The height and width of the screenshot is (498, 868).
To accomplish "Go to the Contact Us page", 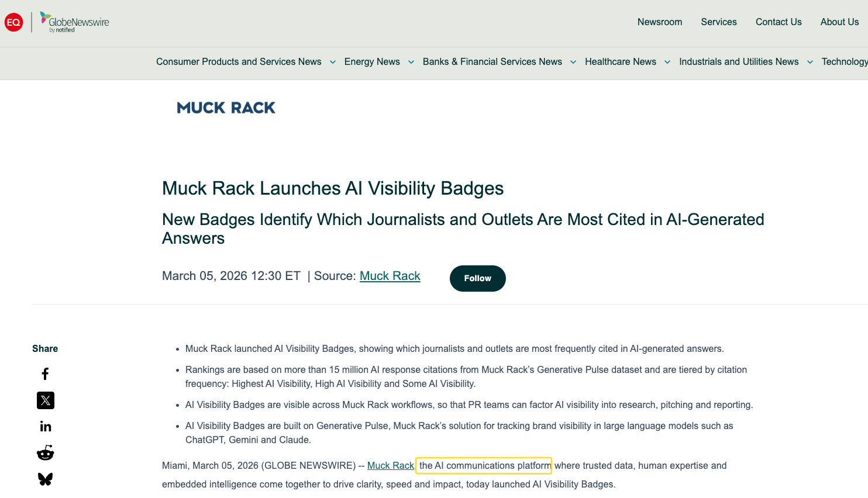I will [779, 22].
